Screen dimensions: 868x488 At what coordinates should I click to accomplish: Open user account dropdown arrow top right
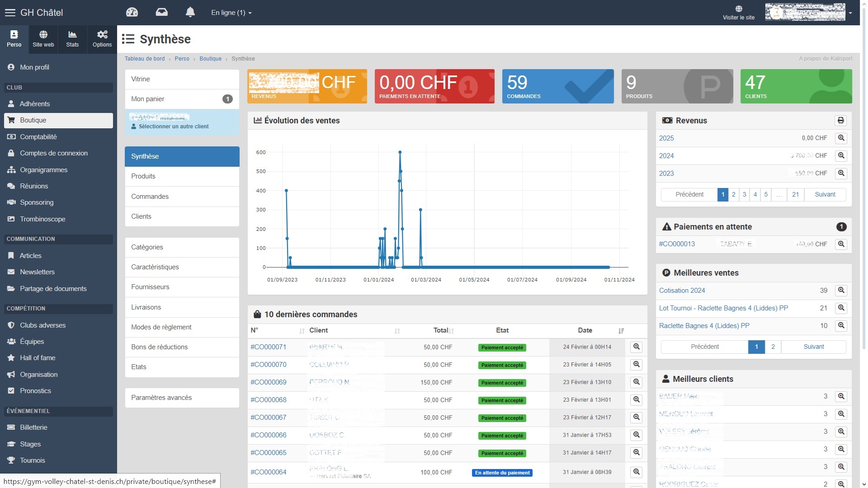tap(850, 13)
